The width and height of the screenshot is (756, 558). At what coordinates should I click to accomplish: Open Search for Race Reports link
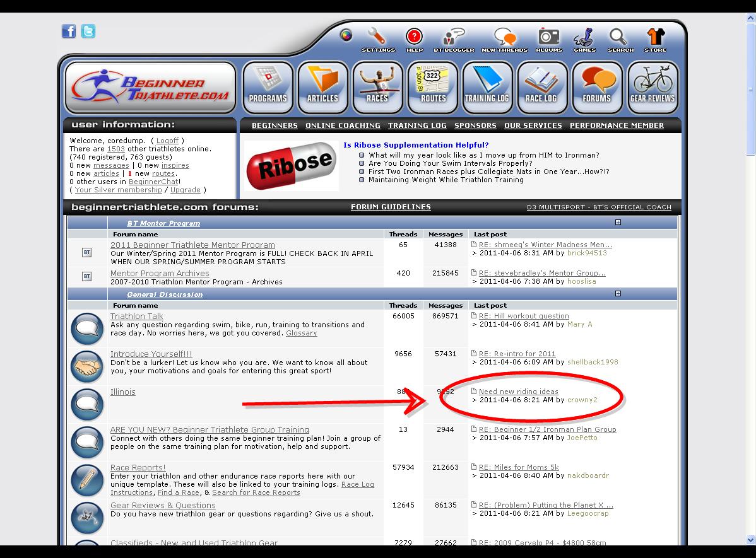256,492
